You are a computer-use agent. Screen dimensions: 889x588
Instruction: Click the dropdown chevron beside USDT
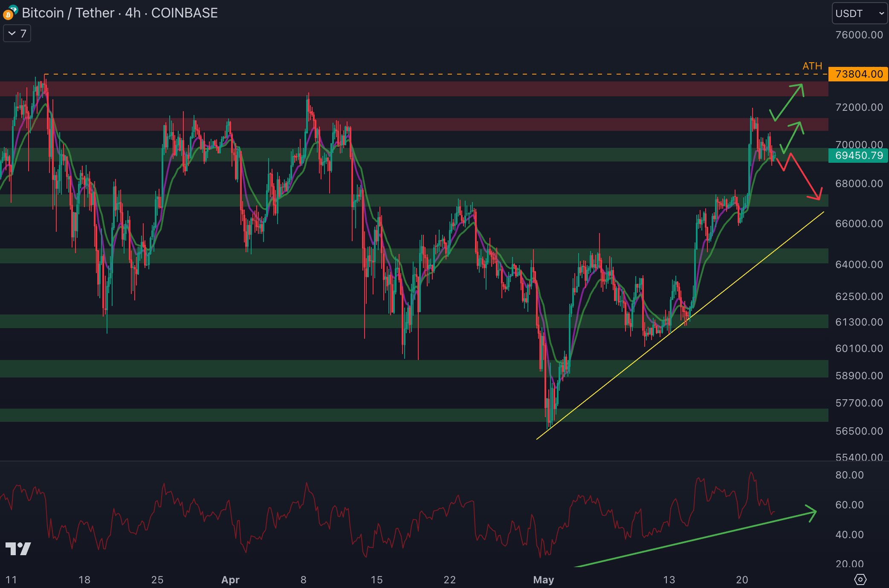pyautogui.click(x=881, y=13)
